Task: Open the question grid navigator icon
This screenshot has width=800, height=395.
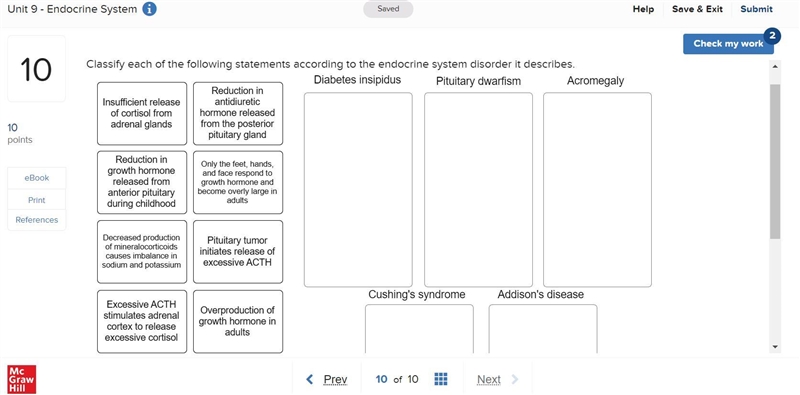Action: pyautogui.click(x=440, y=379)
